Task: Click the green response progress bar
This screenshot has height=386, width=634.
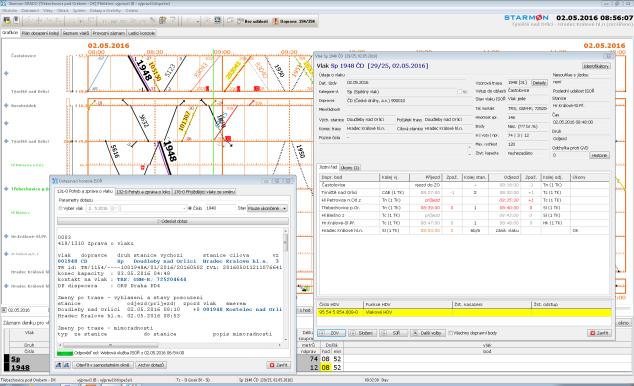Action: tap(65, 353)
